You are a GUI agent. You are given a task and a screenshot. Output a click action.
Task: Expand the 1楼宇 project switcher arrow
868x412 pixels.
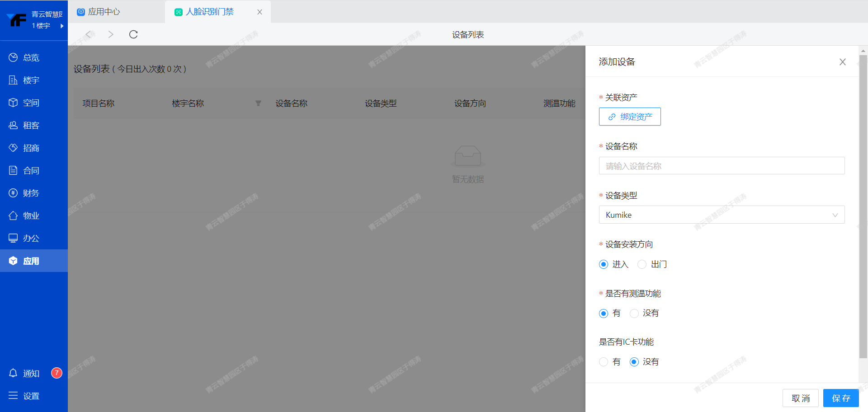61,26
